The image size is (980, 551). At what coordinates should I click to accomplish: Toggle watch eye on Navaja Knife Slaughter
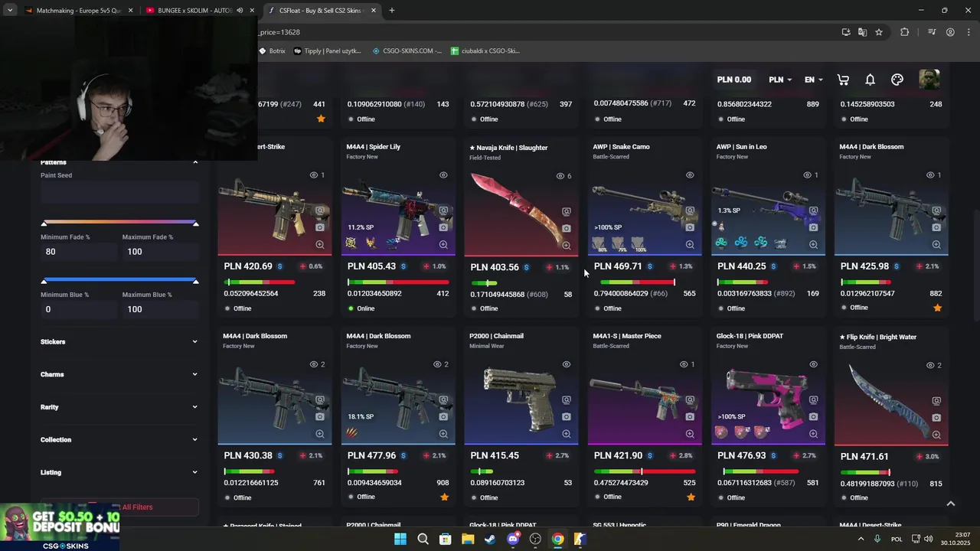pos(560,176)
